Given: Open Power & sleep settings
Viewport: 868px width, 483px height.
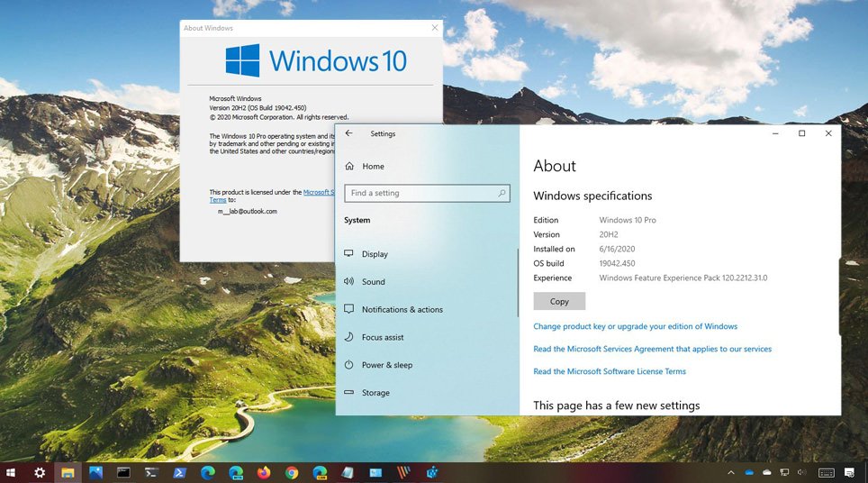Looking at the screenshot, I should (x=386, y=365).
